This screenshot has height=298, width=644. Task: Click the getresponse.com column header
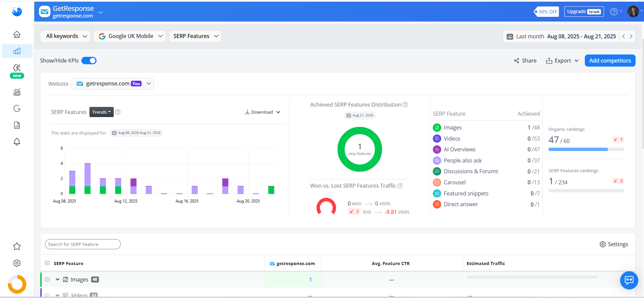293,263
